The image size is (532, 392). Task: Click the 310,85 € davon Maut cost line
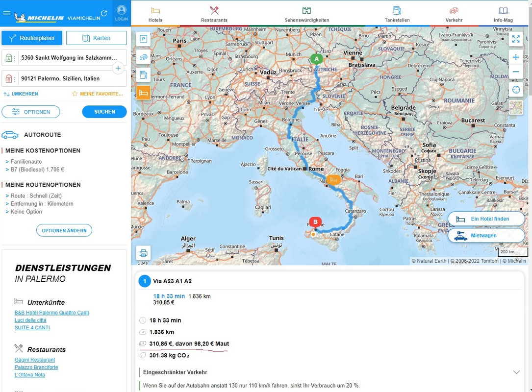click(x=189, y=343)
